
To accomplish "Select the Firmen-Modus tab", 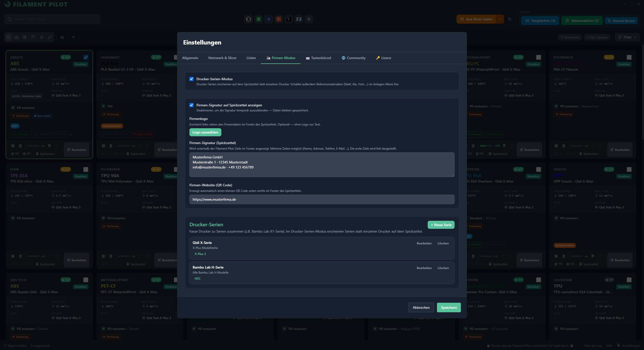I will point(281,58).
